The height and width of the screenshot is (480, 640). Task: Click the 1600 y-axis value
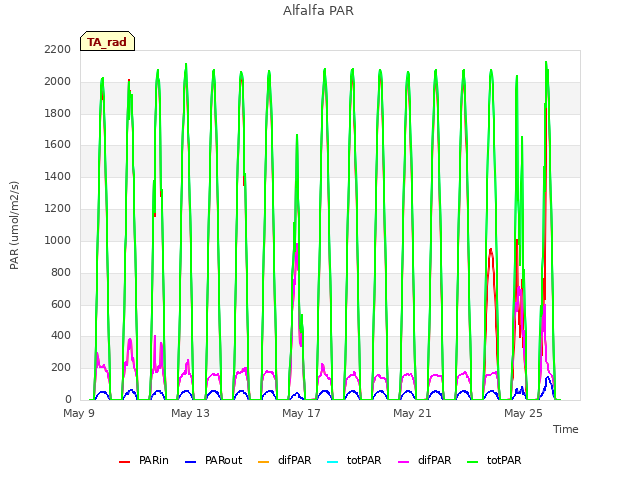coord(58,145)
